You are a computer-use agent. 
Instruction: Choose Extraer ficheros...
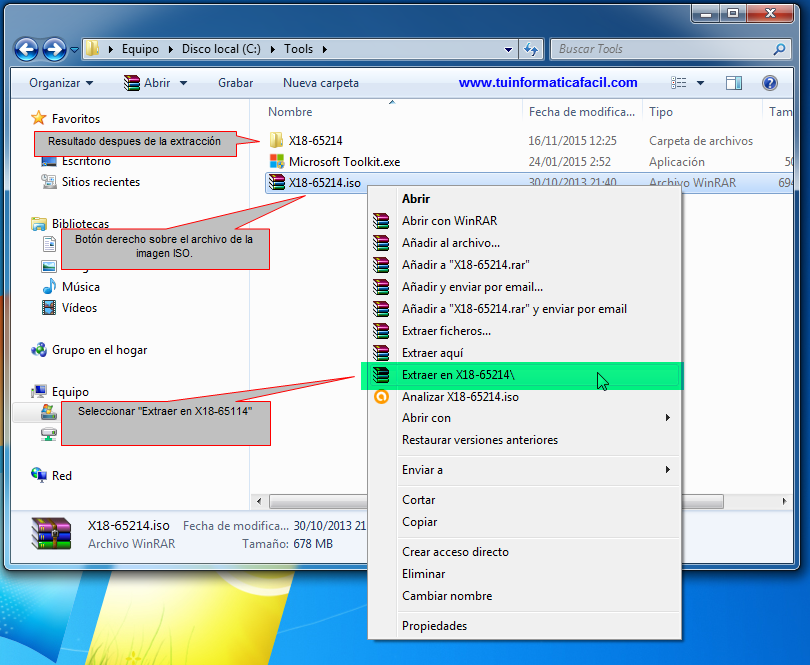pyautogui.click(x=524, y=331)
